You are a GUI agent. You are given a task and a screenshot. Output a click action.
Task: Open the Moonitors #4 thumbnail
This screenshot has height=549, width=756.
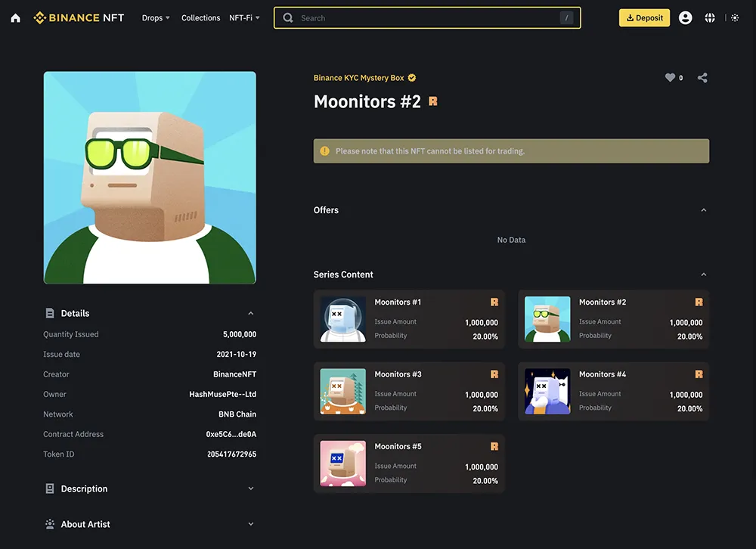pyautogui.click(x=547, y=392)
